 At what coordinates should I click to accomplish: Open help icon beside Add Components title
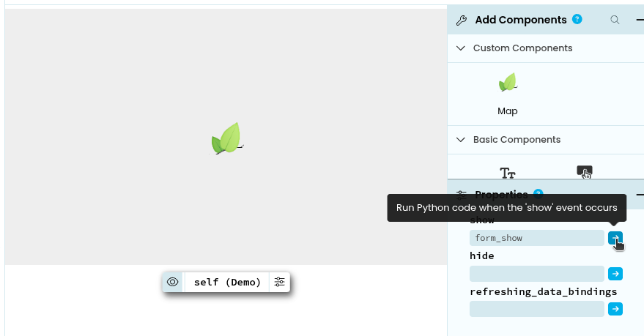(577, 20)
